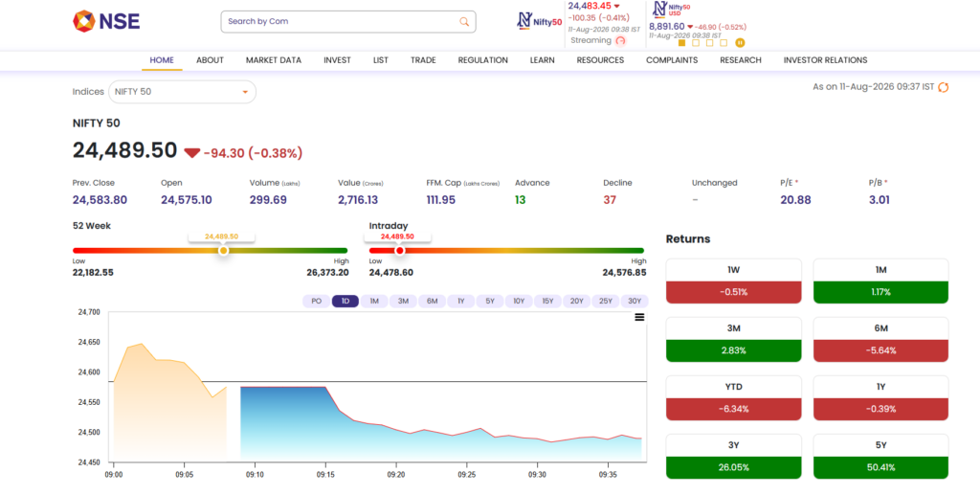This screenshot has height=495, width=980.
Task: Switch chart range to 1Y
Action: tap(460, 302)
